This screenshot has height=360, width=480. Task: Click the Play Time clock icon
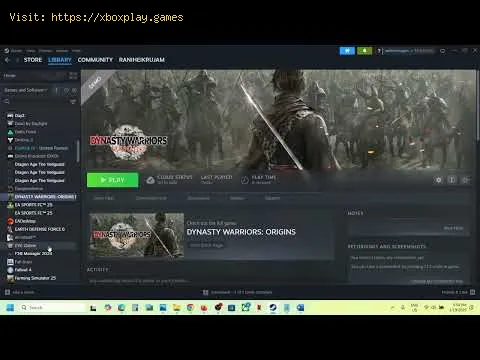pos(245,180)
